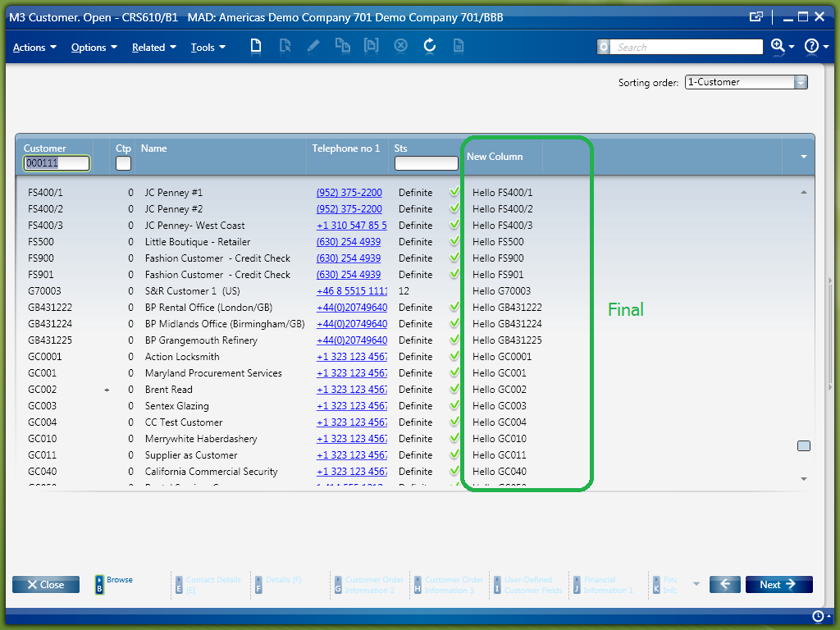Open the Related menu

[x=154, y=48]
